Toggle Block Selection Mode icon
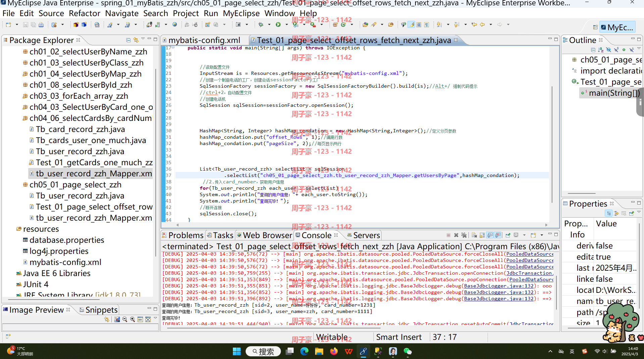 click(x=419, y=25)
